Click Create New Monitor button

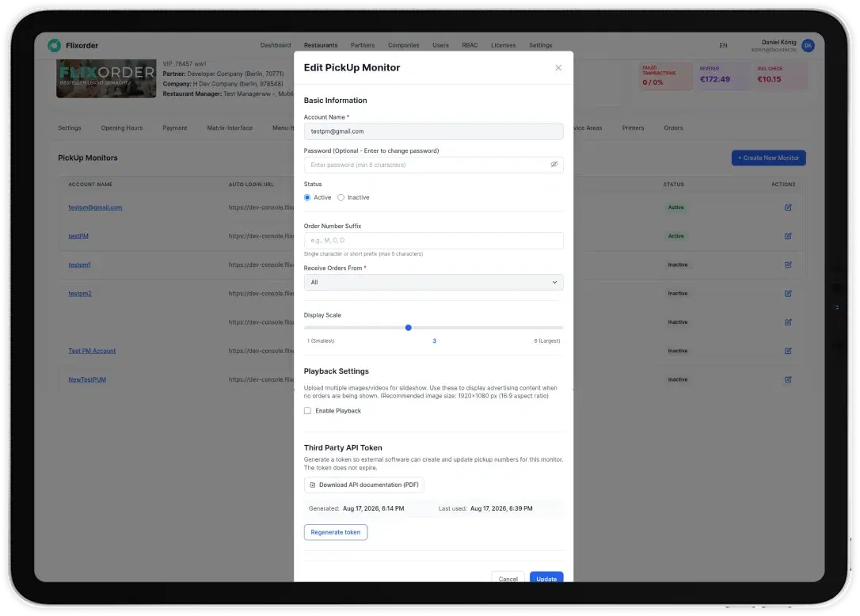tap(768, 158)
